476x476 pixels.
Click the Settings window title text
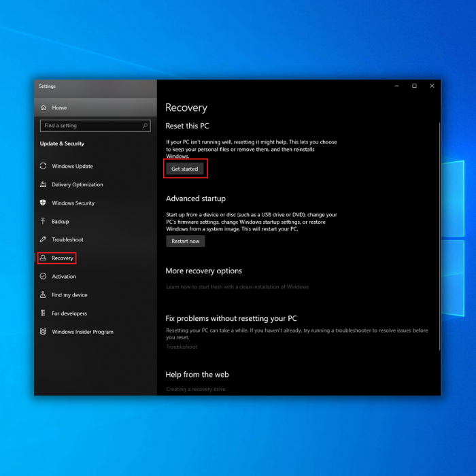48,86
